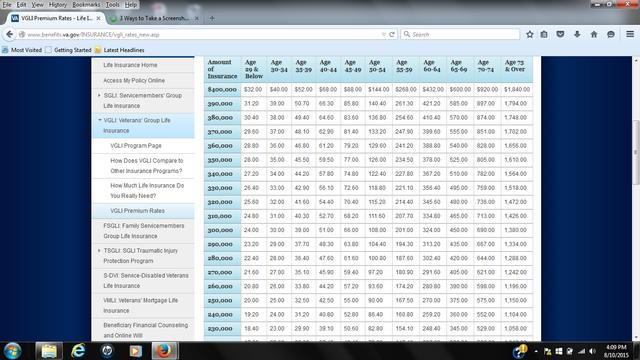The height and width of the screenshot is (360, 640).
Task: Open the History menu
Action: (58, 5)
